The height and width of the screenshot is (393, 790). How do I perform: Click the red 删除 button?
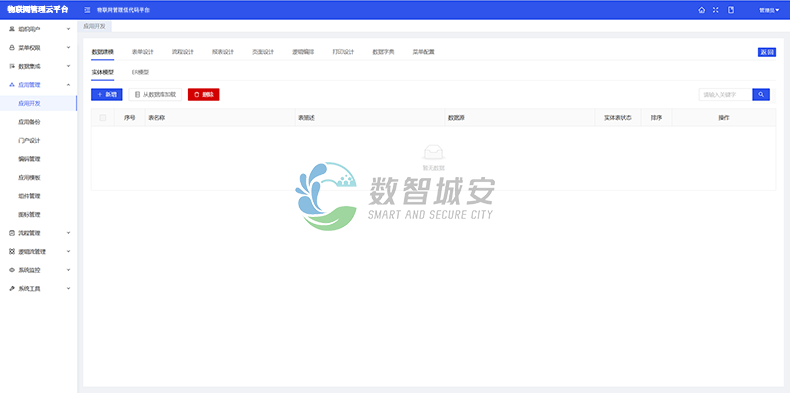[204, 94]
